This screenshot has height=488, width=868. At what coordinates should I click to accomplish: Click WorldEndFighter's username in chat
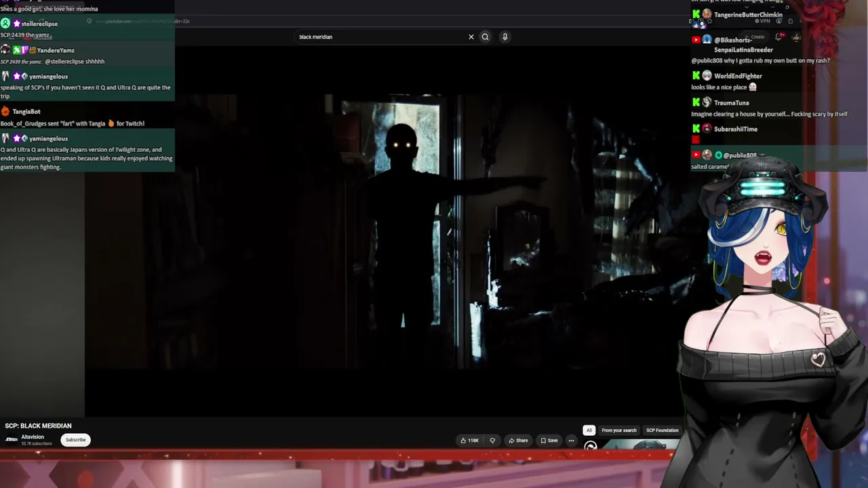(x=738, y=76)
